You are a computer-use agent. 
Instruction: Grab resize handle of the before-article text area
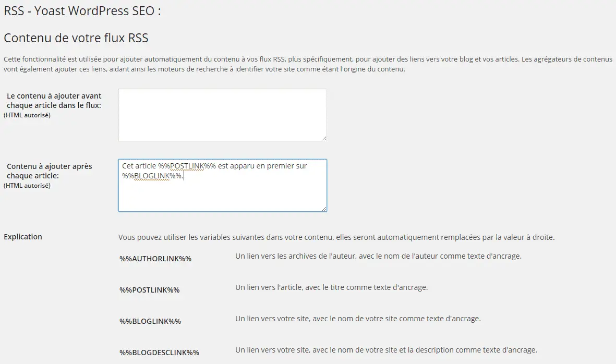pos(324,138)
